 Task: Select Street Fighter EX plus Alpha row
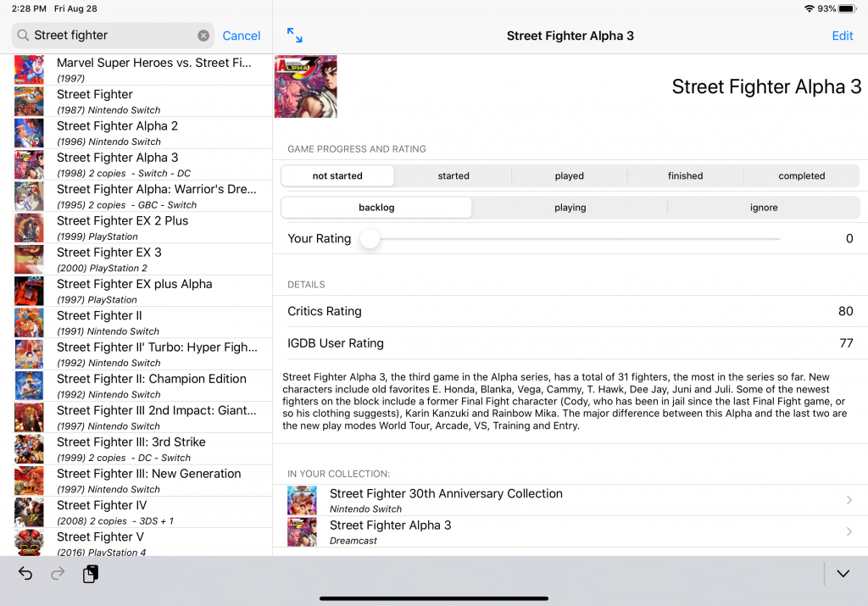click(x=136, y=291)
